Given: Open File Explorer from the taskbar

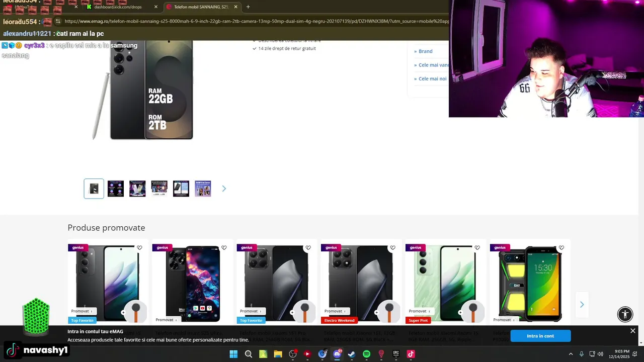Looking at the screenshot, I should 278,354.
